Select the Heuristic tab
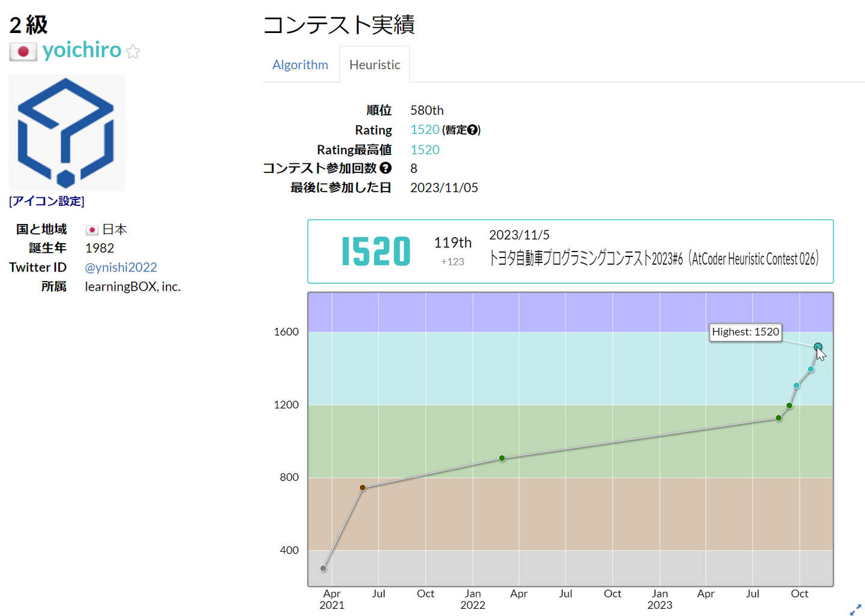This screenshot has height=616, width=865. coord(374,65)
